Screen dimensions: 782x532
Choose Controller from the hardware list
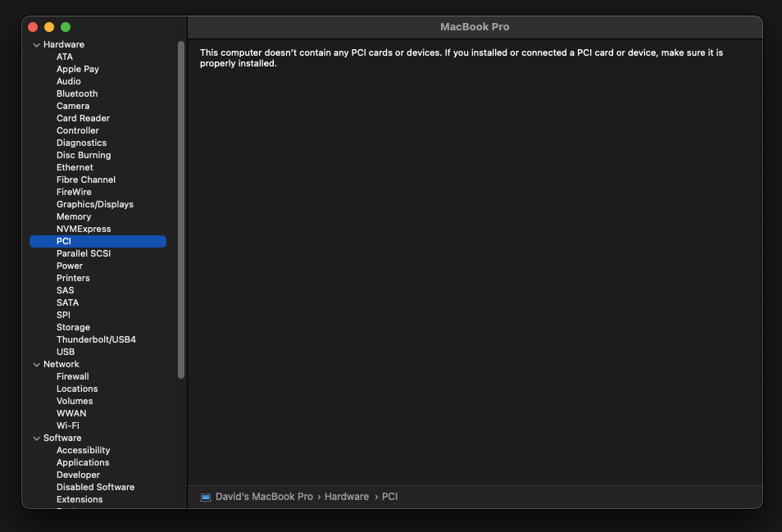click(77, 130)
